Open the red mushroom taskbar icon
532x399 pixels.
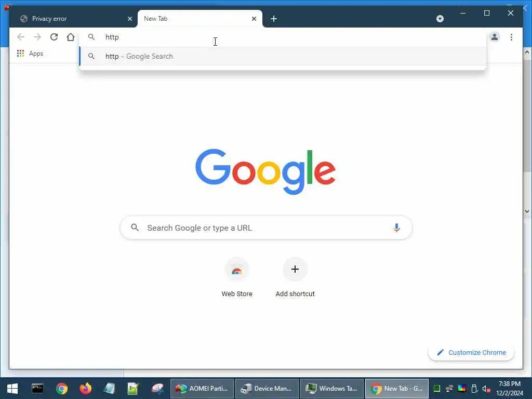point(157,389)
